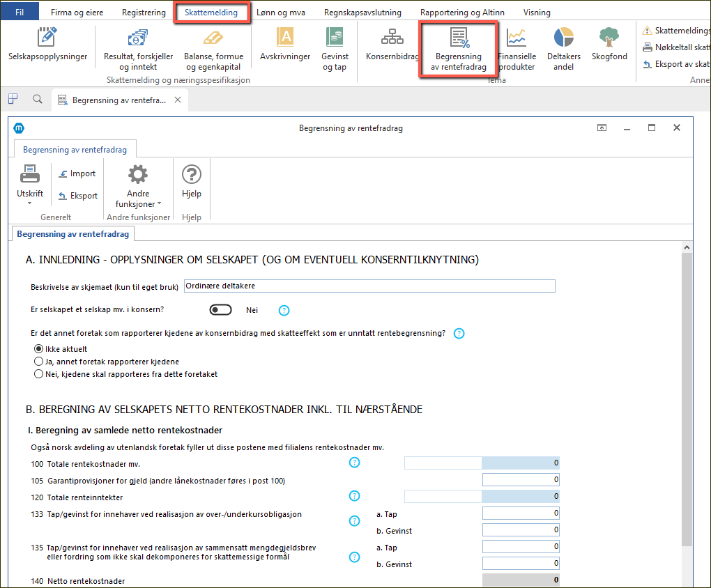Open Selskapsopplysninger in the ribbon
Viewport: 711px width, 588px height.
pos(47,44)
